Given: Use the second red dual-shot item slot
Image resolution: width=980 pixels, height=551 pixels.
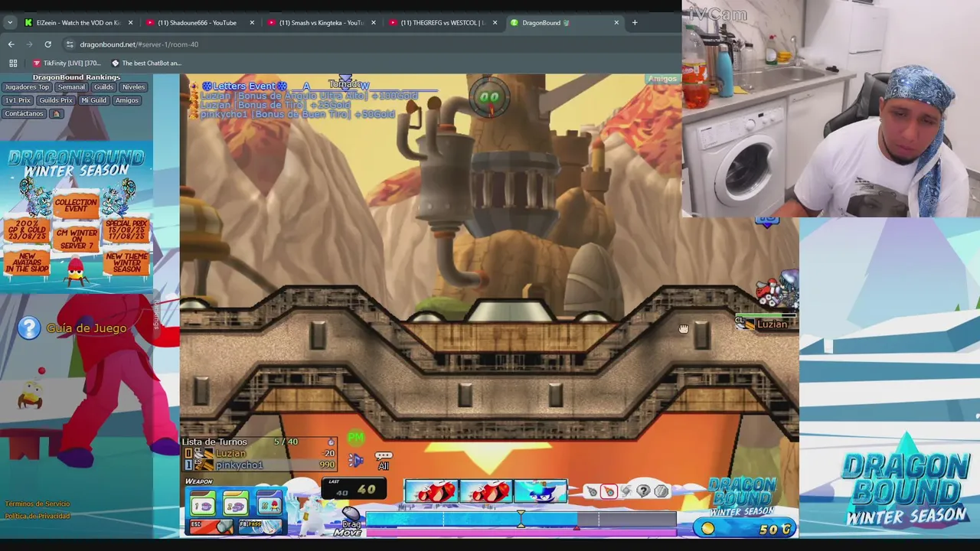Looking at the screenshot, I should 486,492.
